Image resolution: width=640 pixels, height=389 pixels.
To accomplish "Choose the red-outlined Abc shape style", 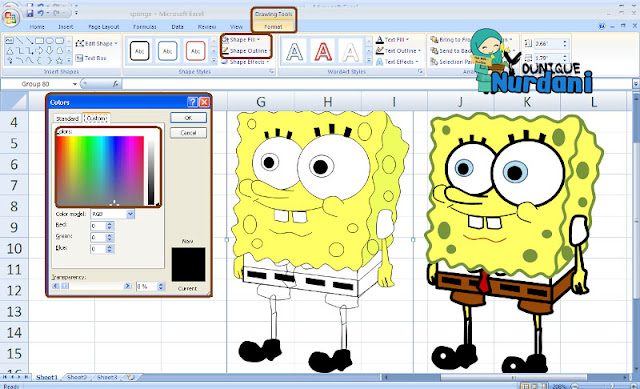I will click(x=195, y=51).
